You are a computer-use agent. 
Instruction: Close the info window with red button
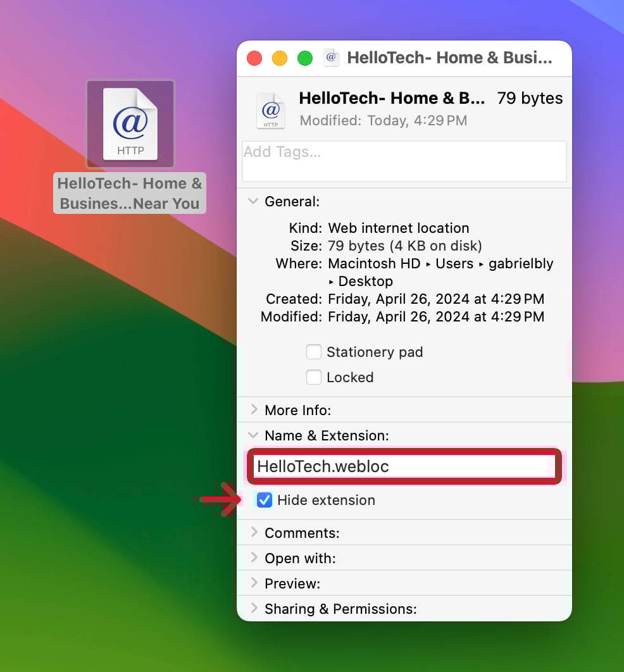(x=254, y=58)
